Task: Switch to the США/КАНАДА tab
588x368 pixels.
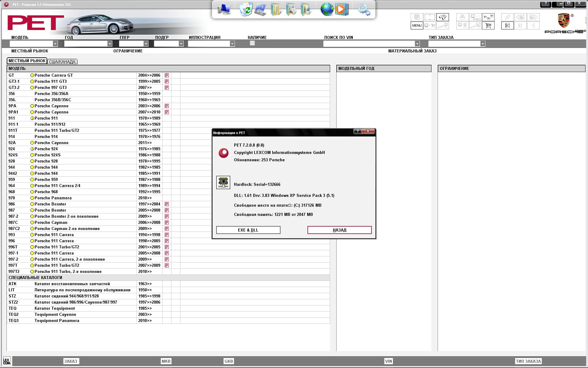Action: [x=62, y=61]
